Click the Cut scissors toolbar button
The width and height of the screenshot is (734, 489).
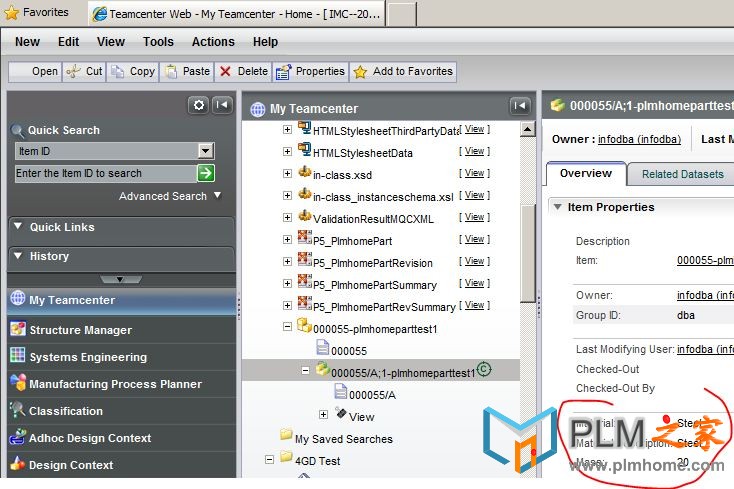[85, 72]
